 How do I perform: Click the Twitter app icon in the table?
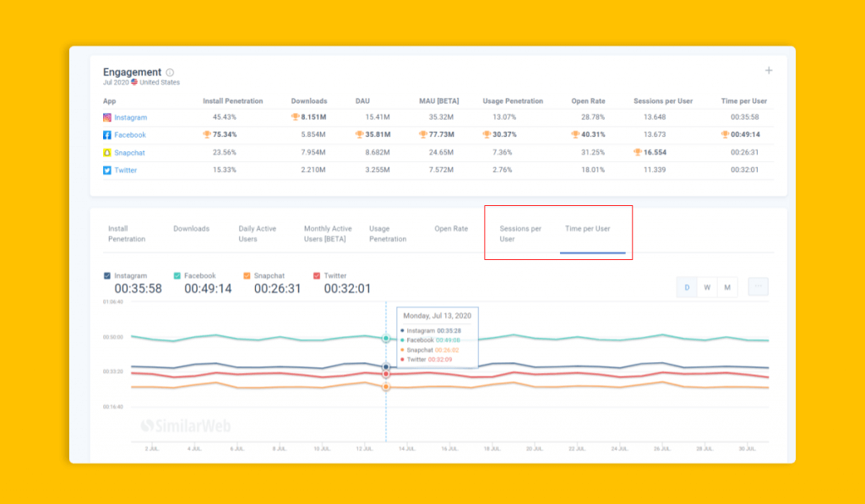coord(106,170)
